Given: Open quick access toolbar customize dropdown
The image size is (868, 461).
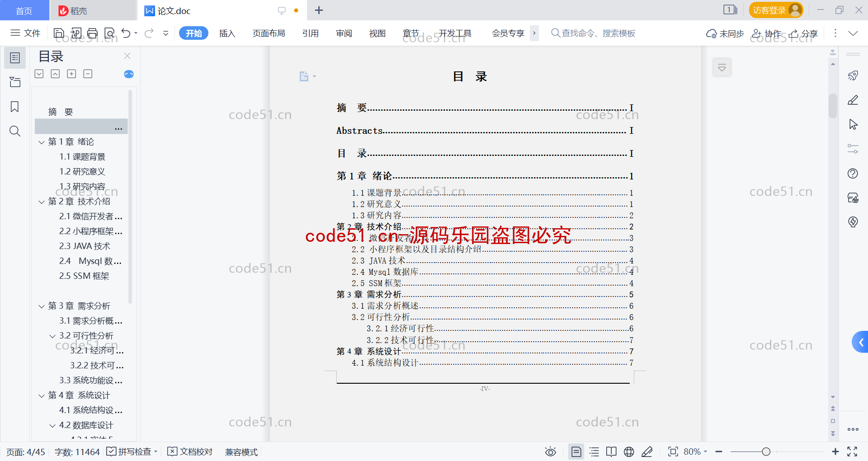Looking at the screenshot, I should pyautogui.click(x=166, y=33).
